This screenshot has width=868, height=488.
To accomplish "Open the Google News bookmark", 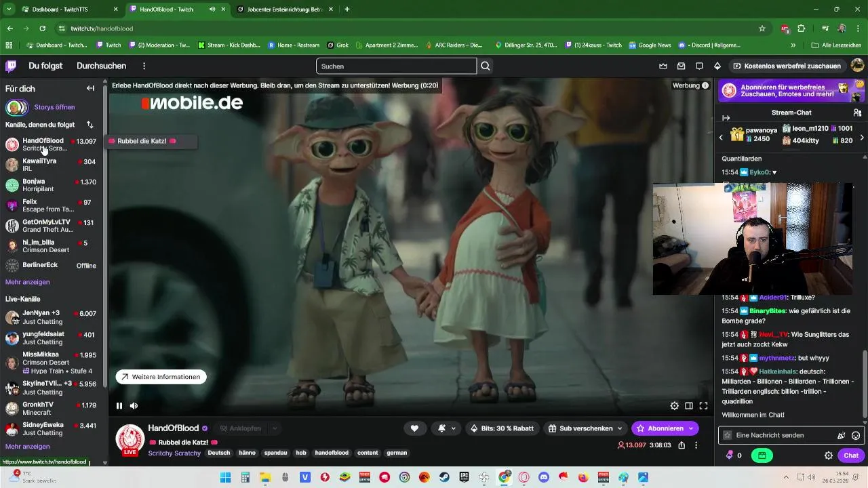I will [x=650, y=45].
